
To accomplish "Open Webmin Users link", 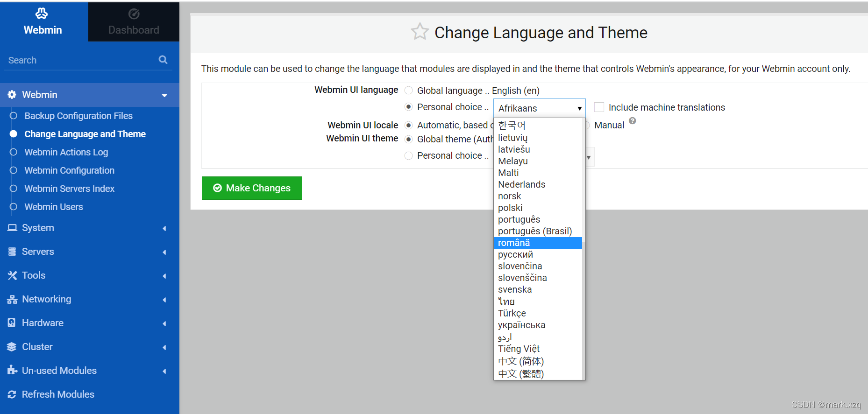I will pos(54,207).
